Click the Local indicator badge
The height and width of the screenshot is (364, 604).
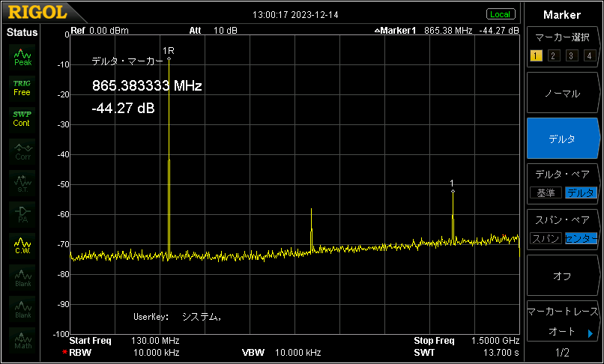coord(501,15)
